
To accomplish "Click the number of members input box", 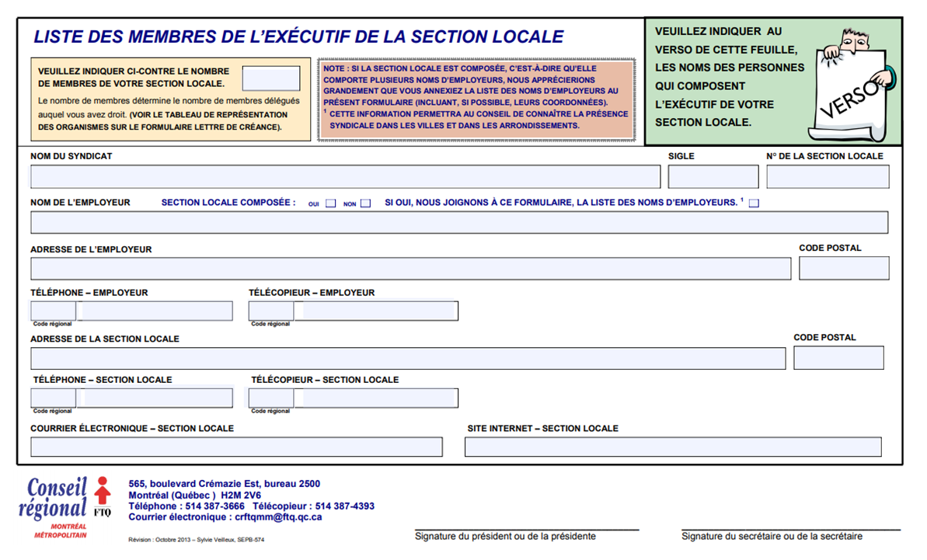I will [x=270, y=78].
